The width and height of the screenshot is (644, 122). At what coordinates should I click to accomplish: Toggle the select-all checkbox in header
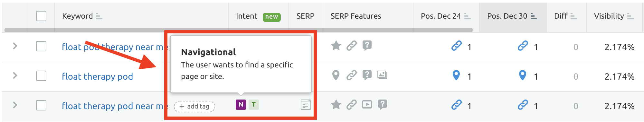[41, 16]
